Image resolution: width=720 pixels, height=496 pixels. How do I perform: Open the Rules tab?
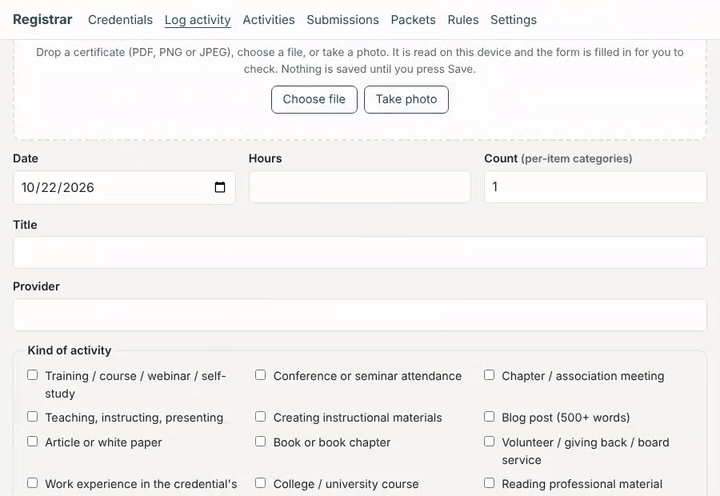tap(463, 20)
